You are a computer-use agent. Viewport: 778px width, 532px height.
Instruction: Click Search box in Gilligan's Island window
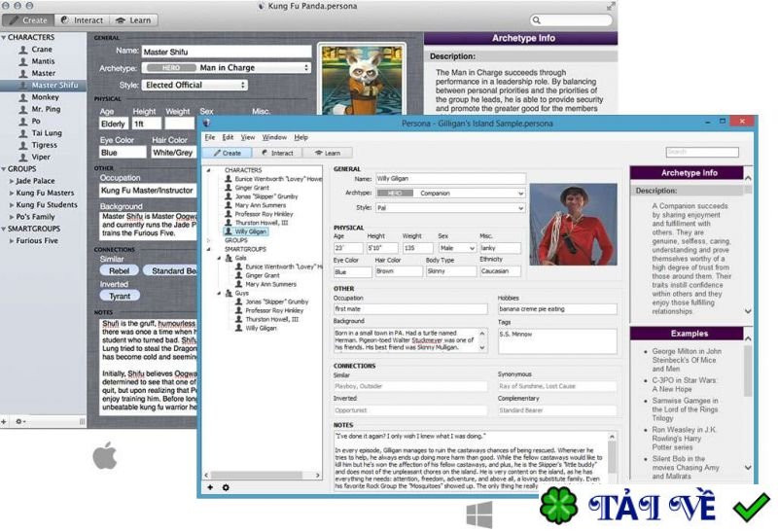tap(701, 152)
